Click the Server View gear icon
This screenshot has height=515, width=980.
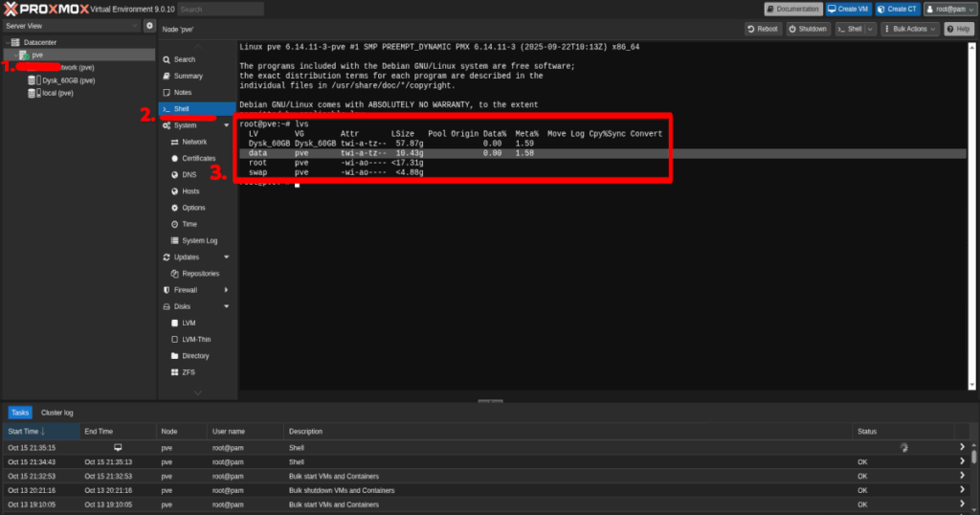click(x=149, y=26)
